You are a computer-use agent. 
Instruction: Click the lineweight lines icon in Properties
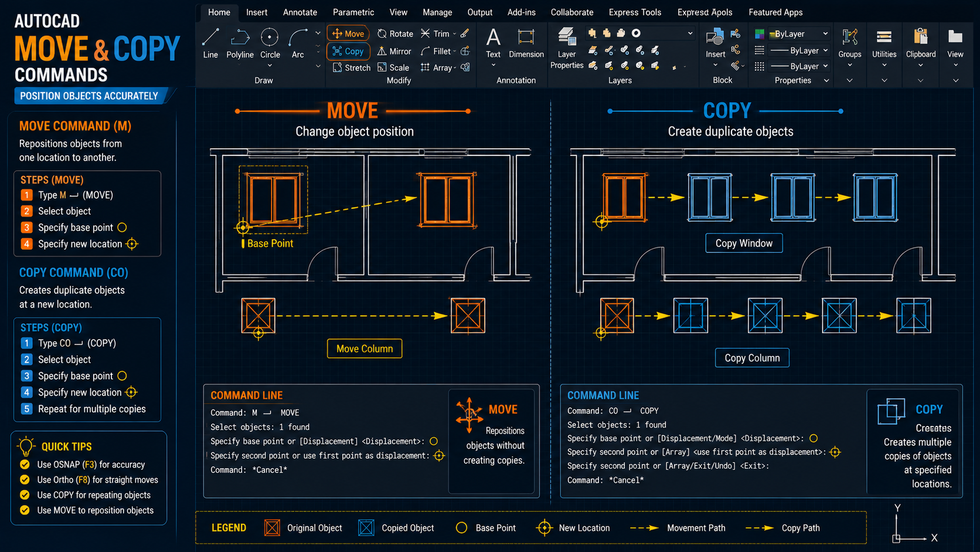(760, 50)
